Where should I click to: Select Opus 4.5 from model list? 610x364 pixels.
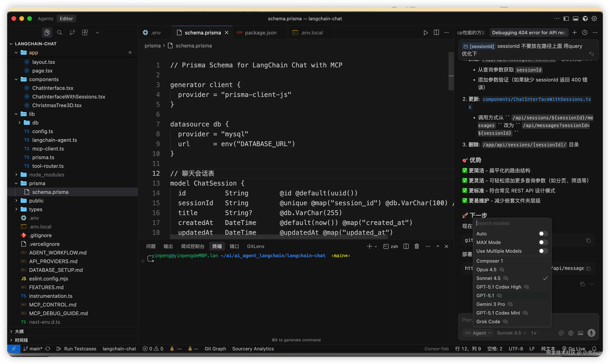[486, 270]
